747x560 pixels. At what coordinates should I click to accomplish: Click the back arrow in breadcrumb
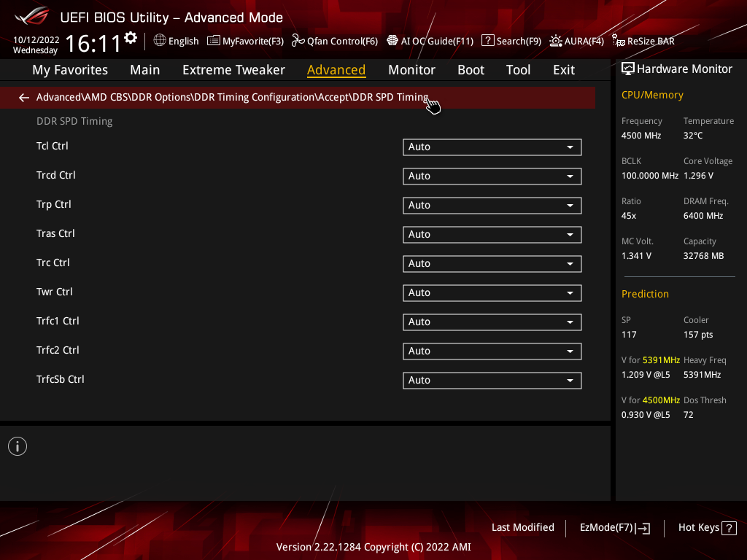pyautogui.click(x=24, y=98)
